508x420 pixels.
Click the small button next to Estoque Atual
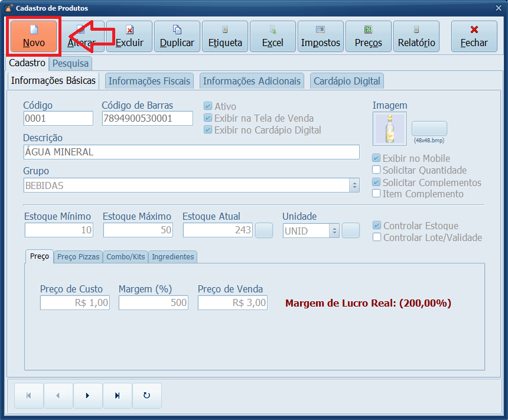263,230
